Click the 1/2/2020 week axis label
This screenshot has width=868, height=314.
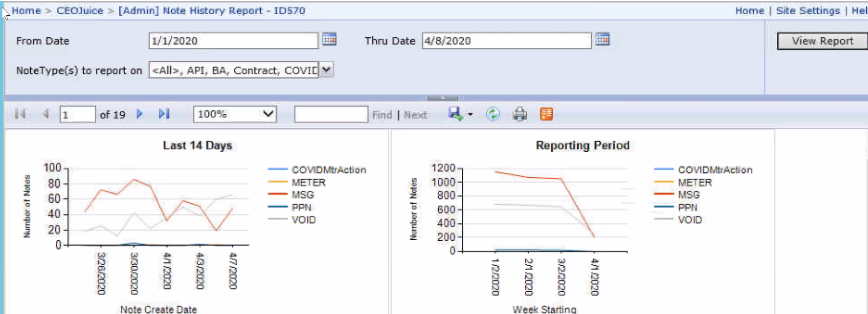click(495, 277)
